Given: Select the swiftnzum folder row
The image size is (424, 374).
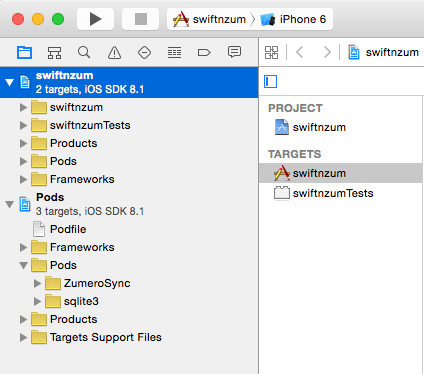Looking at the screenshot, I should click(129, 107).
